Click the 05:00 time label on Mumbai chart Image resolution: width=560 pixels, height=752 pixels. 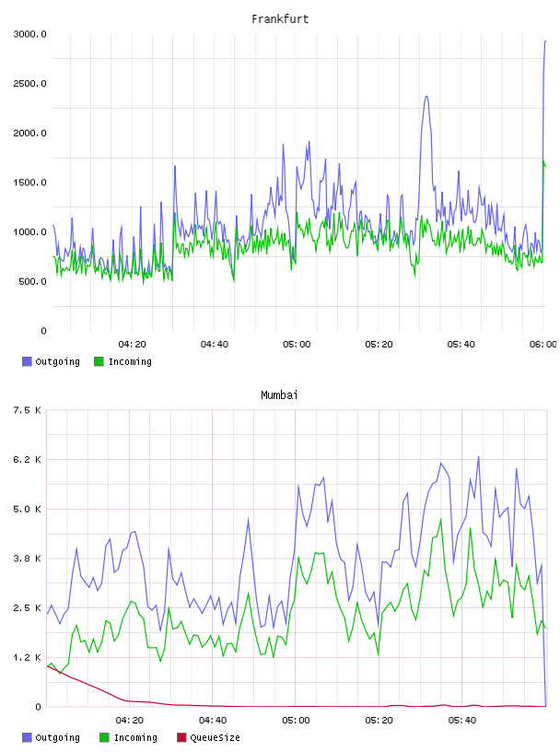(296, 721)
